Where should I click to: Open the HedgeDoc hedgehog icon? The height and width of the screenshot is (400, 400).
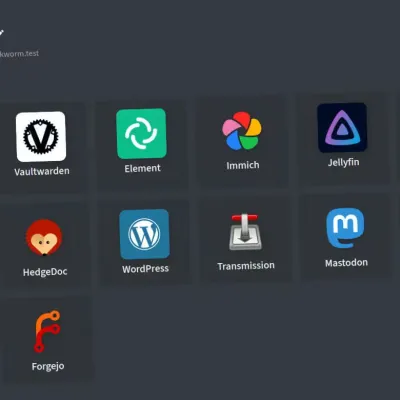(x=44, y=237)
